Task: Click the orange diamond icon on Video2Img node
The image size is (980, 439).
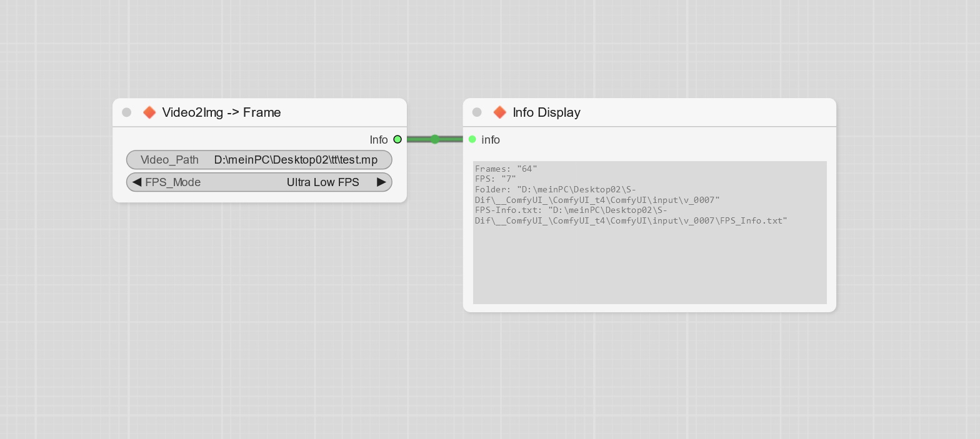Action: [x=149, y=112]
